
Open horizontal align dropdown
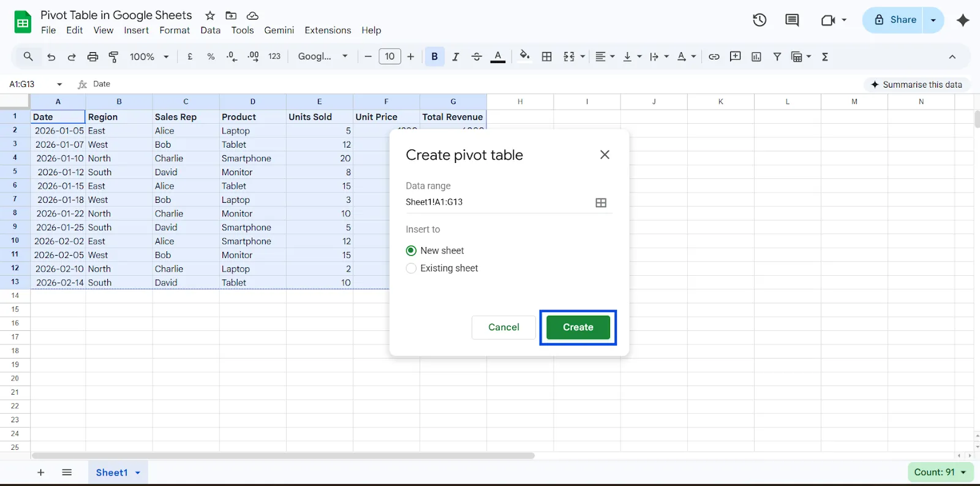click(x=605, y=56)
